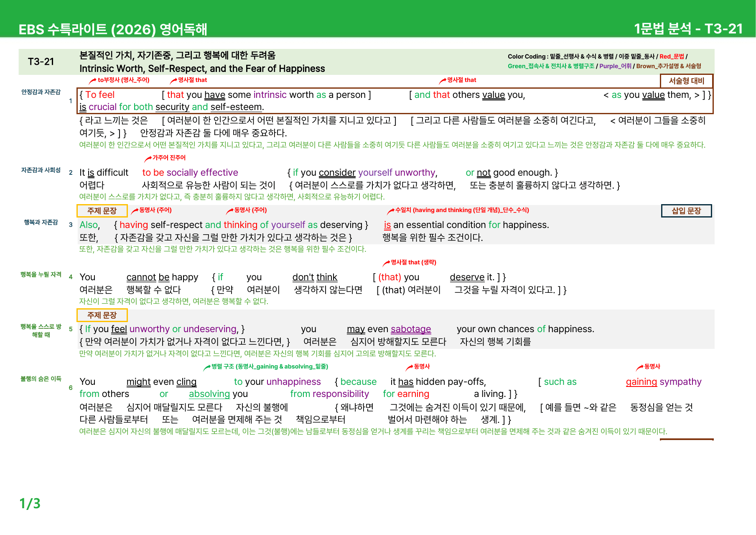756x535 pixels.
Task: Click the '주제 문장' box beside sentence 5
Action: click(102, 315)
